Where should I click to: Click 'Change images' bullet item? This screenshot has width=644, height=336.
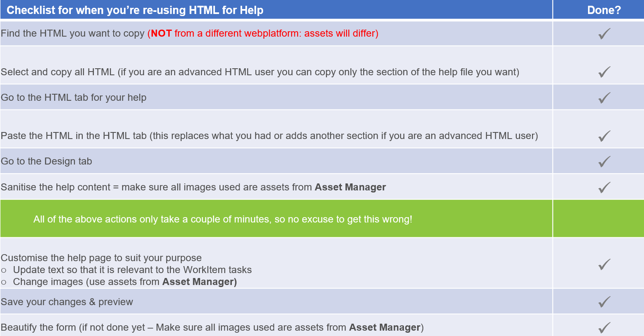[125, 282]
